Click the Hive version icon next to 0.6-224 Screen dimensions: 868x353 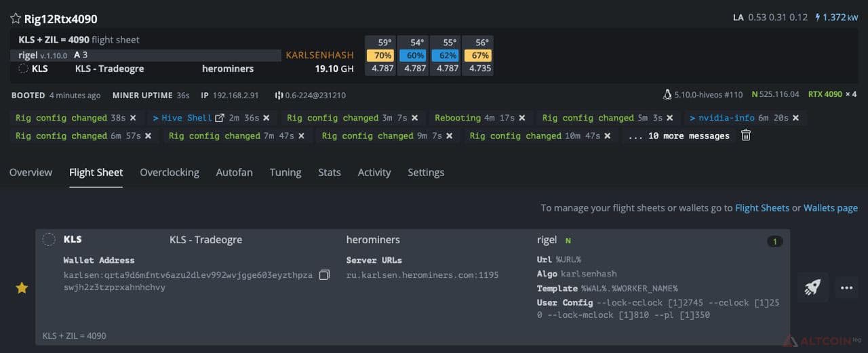pos(279,96)
